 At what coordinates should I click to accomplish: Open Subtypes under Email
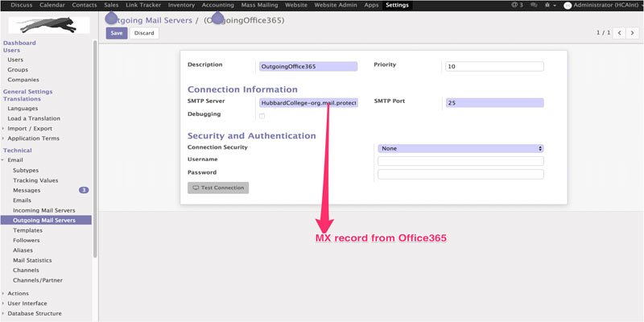tap(26, 171)
